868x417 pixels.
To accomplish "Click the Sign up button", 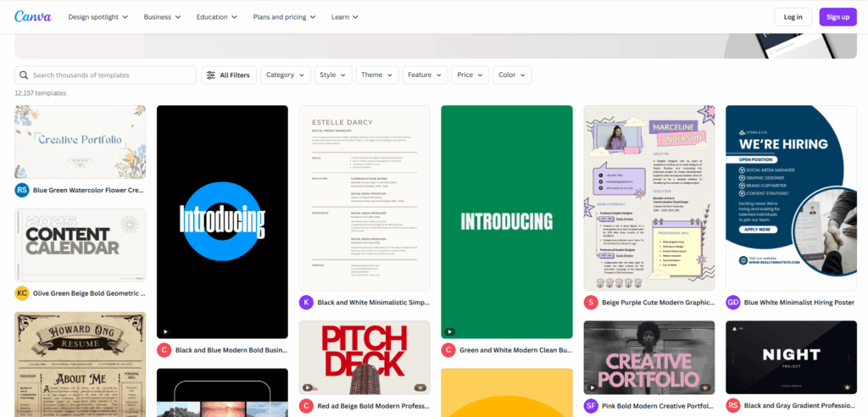I will (x=838, y=17).
